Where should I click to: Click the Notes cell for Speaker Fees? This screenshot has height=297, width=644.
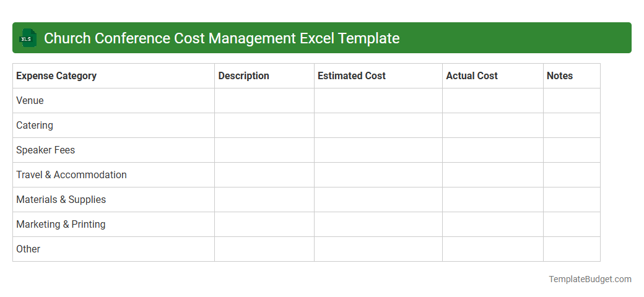pyautogui.click(x=572, y=150)
